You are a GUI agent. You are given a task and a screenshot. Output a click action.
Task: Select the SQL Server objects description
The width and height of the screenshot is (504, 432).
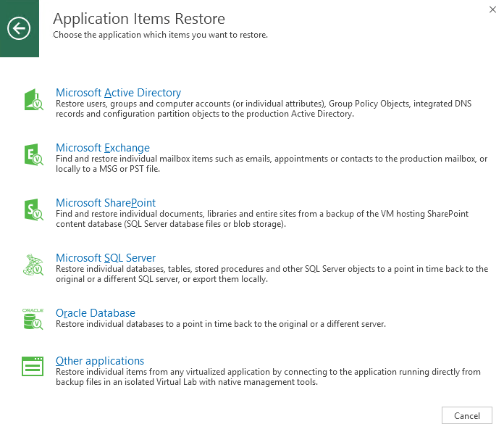point(272,274)
